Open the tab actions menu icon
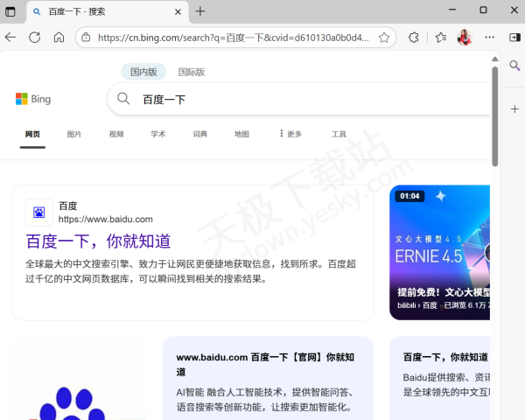The height and width of the screenshot is (420, 525). [x=10, y=11]
